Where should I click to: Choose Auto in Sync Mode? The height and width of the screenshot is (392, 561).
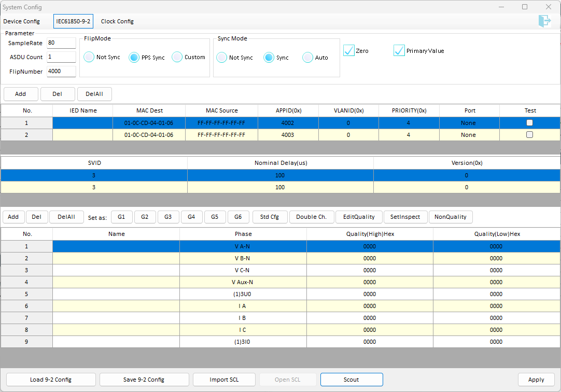(307, 57)
